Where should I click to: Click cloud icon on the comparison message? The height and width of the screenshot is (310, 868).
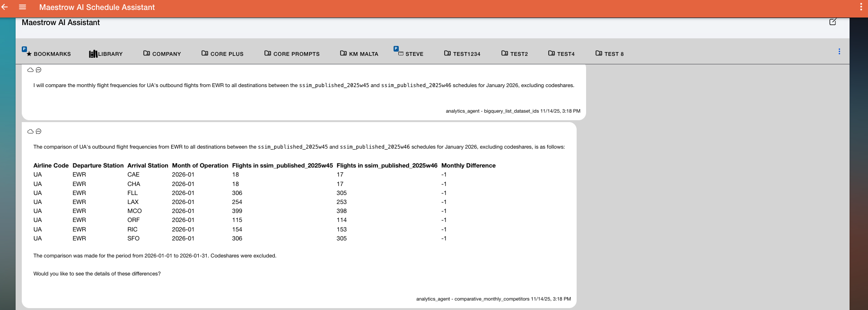coord(30,131)
